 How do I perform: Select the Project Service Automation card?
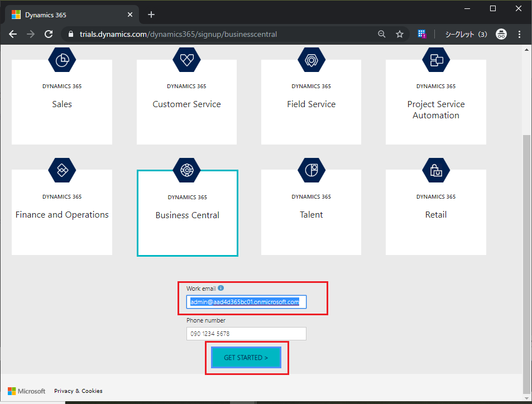(x=436, y=102)
